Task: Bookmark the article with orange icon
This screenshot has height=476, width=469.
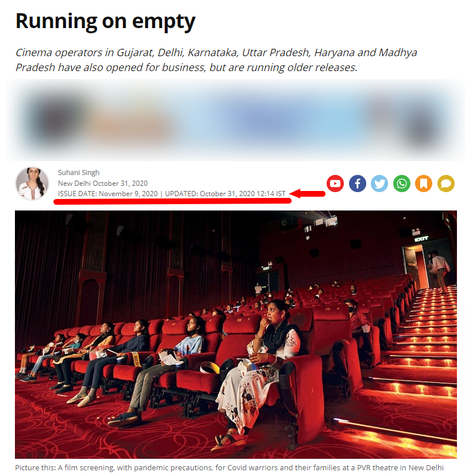Action: click(424, 184)
